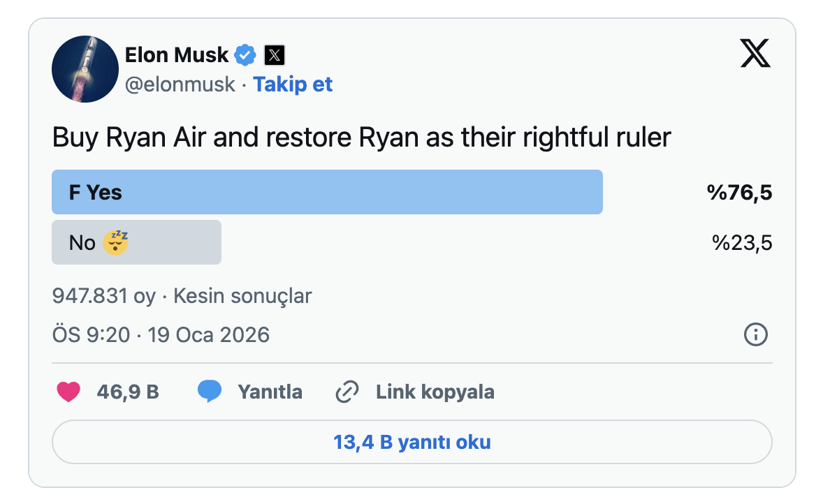The width and height of the screenshot is (823, 504).
Task: Click the X logo in the top-right corner
Action: point(755,54)
